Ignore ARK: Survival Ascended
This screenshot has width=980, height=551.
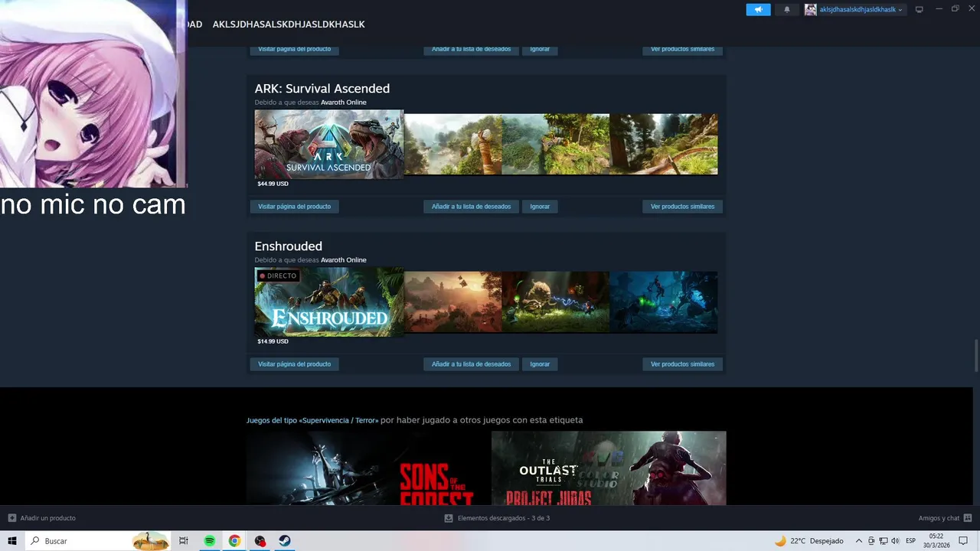tap(540, 207)
